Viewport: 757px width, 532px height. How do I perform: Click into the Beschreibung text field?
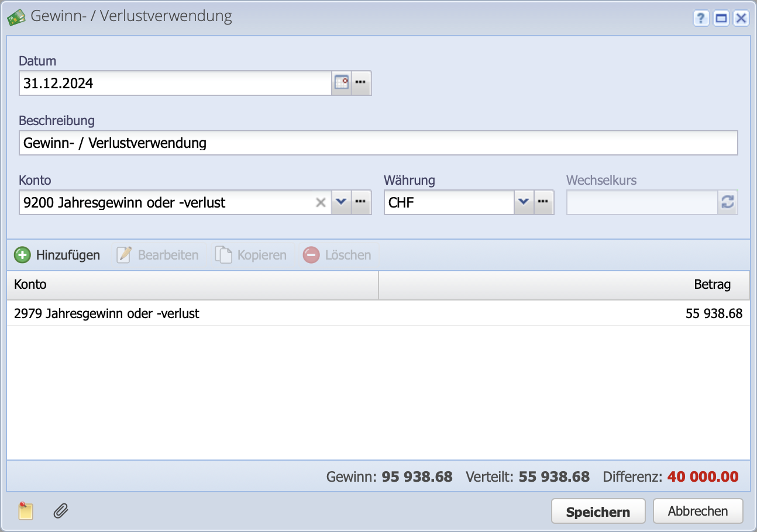(x=234, y=142)
